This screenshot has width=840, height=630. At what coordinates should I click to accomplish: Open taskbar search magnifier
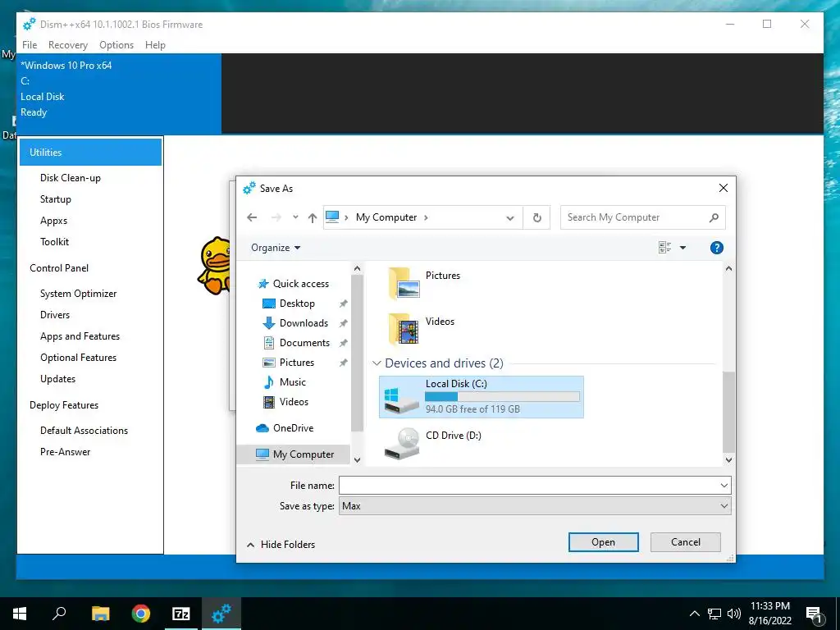tap(59, 614)
